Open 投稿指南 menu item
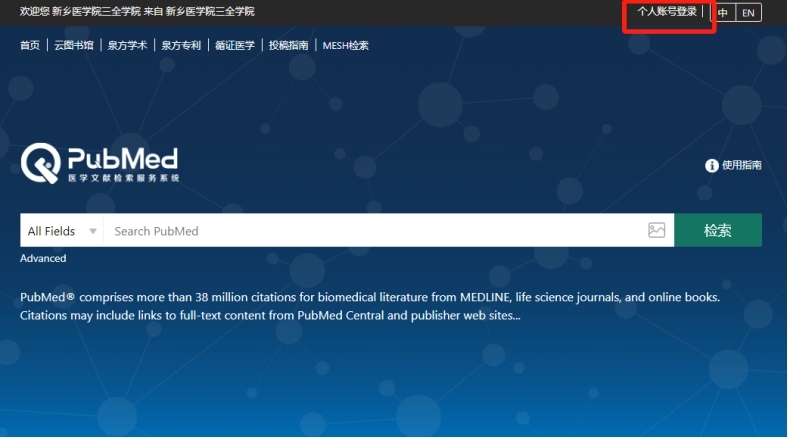Viewport: 788px width, 438px height. [288, 45]
